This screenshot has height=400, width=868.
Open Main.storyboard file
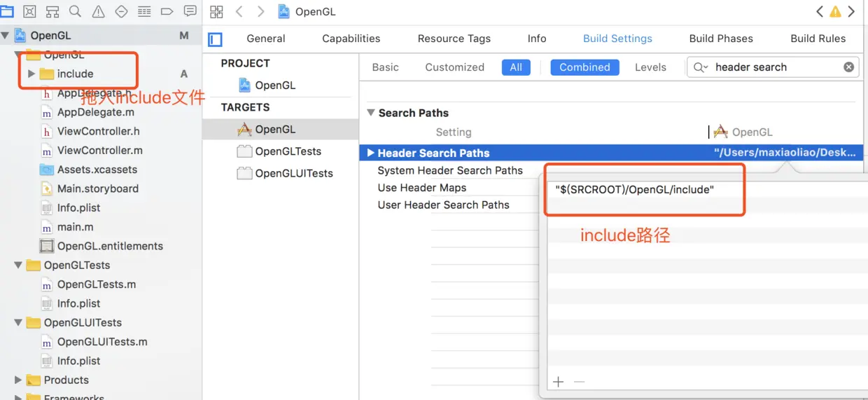click(90, 188)
